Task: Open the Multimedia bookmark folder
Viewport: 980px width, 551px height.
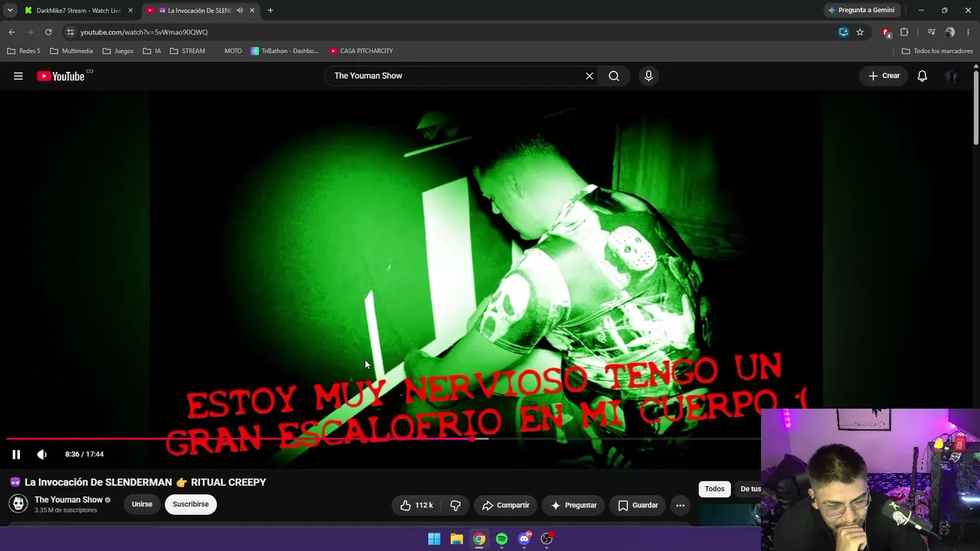Action: coord(71,51)
